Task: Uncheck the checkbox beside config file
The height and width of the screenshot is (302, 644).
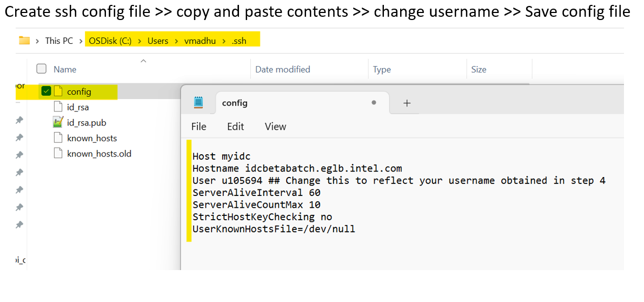Action: [46, 91]
